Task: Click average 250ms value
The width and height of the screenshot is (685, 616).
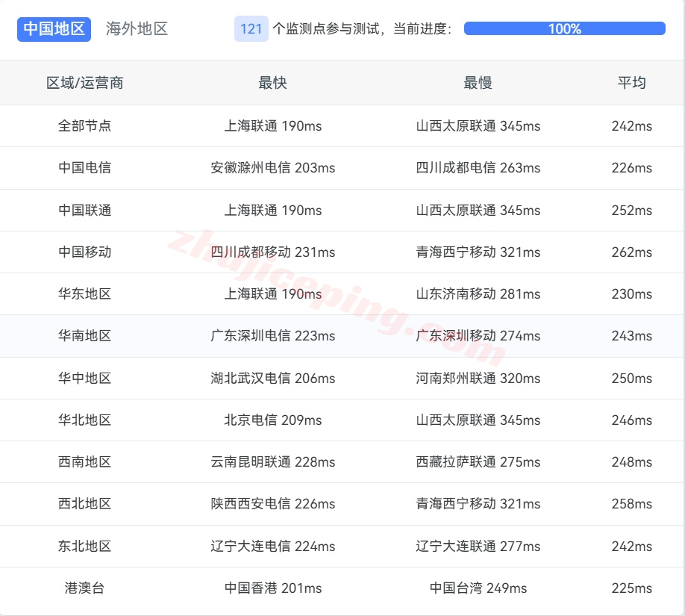Action: [x=632, y=378]
